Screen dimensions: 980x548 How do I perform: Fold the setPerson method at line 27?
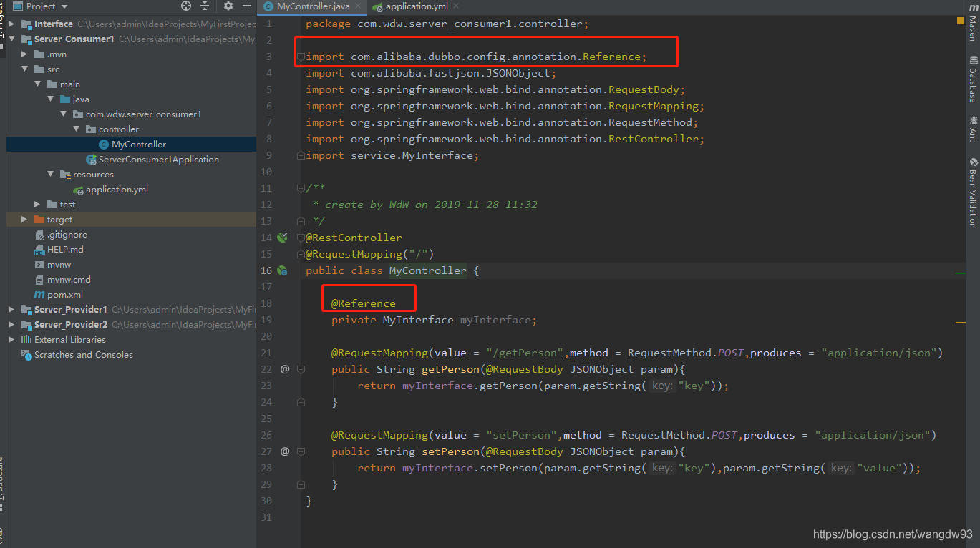click(x=301, y=451)
